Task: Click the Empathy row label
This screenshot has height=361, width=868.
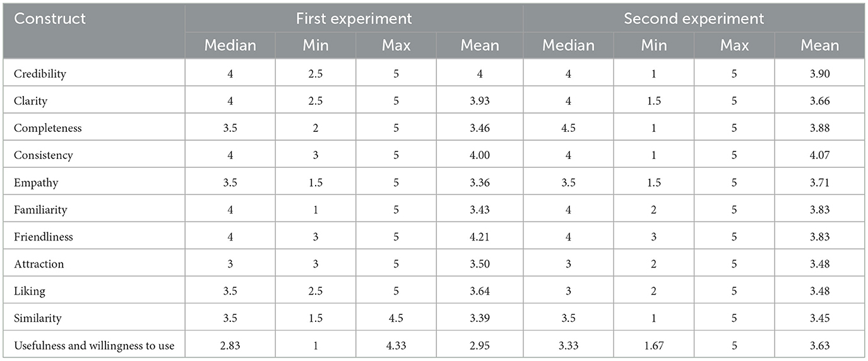Action: pyautogui.click(x=36, y=182)
